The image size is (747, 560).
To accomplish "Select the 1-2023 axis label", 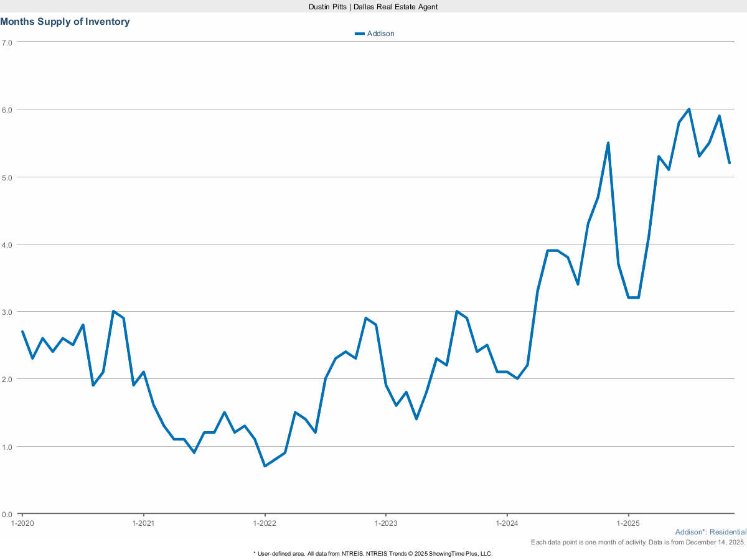I will tap(387, 523).
